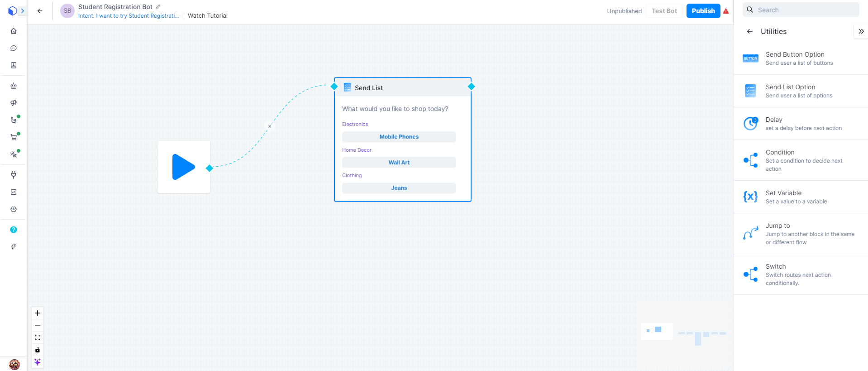Open the bot builder robot icon in sidebar
868x371 pixels.
[14, 86]
